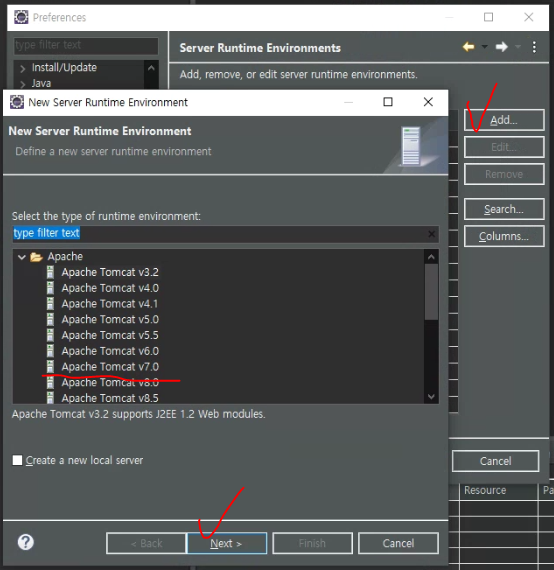Select Java preference page
The height and width of the screenshot is (570, 554).
(41, 84)
